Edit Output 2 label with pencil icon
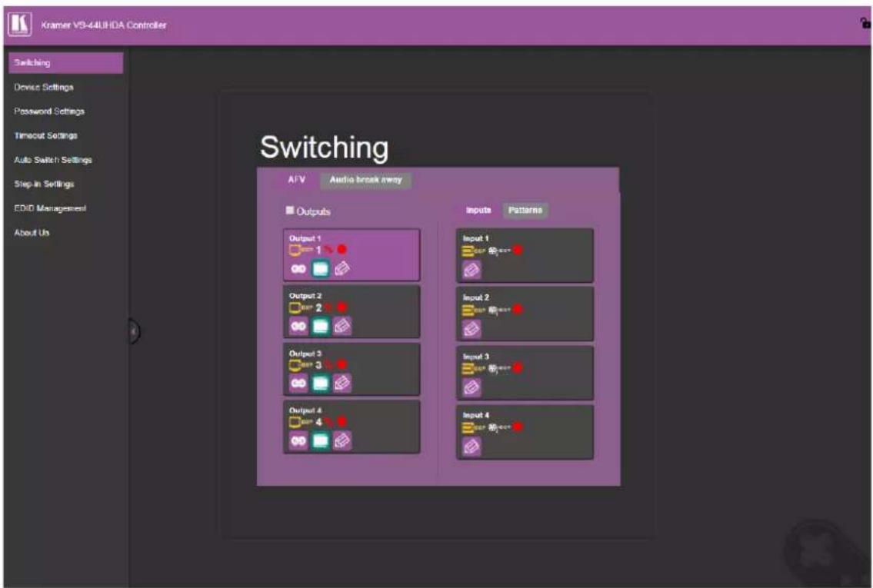This screenshot has width=873, height=588. click(x=342, y=326)
